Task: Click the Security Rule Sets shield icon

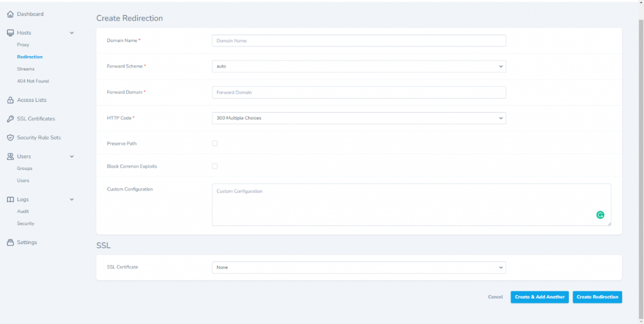Action: (x=10, y=138)
